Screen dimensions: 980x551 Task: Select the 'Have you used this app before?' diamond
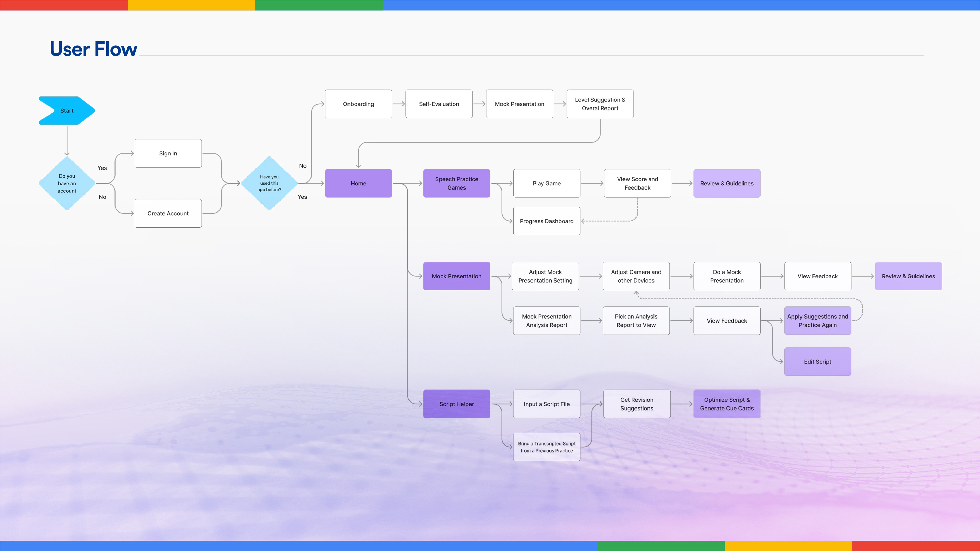pyautogui.click(x=269, y=183)
